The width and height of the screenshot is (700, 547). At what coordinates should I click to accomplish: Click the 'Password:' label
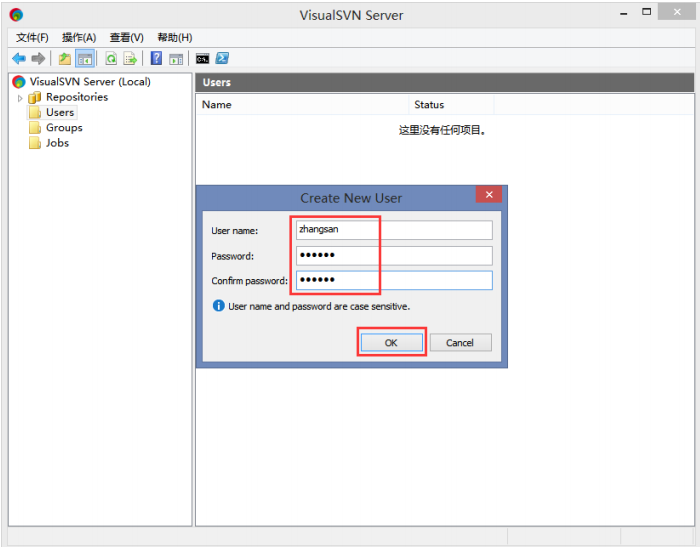click(x=232, y=256)
